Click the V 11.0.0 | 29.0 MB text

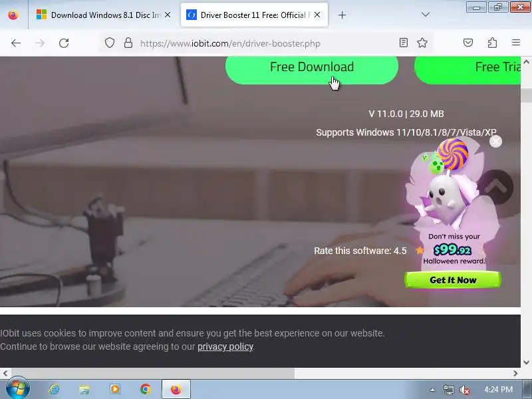pyautogui.click(x=406, y=114)
